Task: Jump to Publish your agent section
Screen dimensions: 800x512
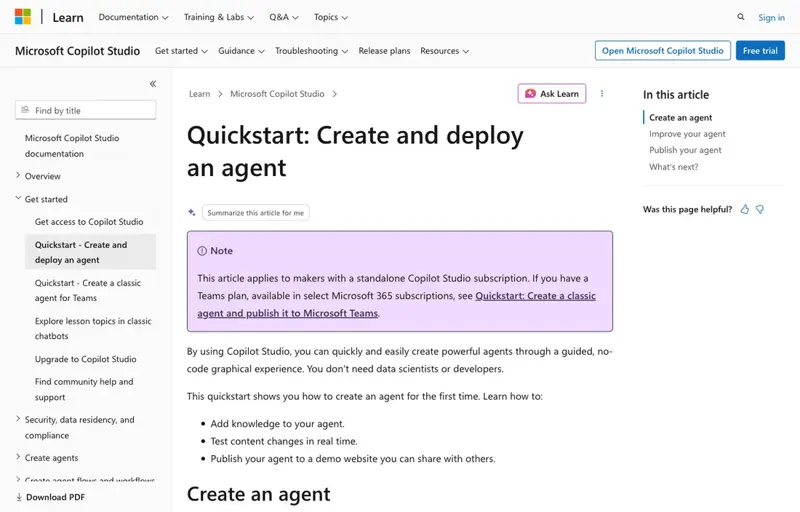Action: [685, 150]
